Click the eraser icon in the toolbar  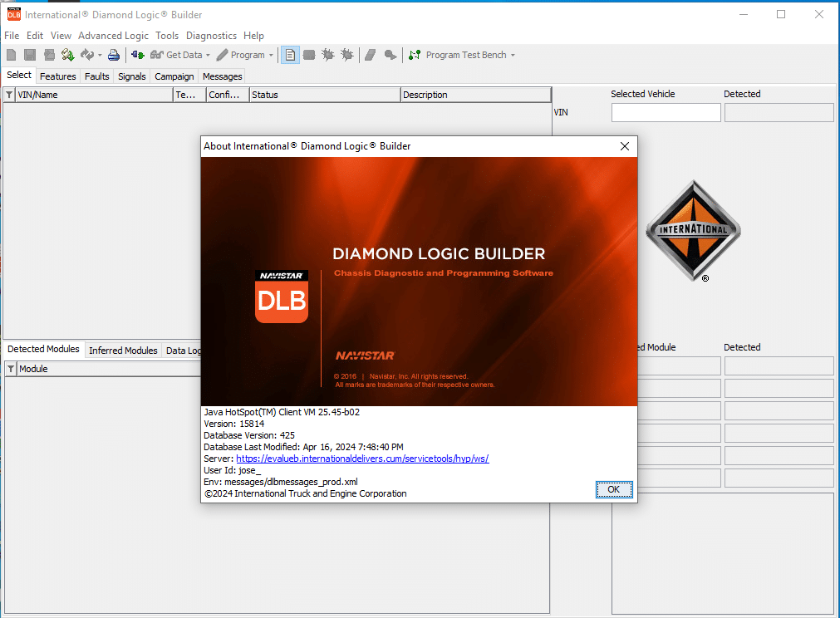[x=370, y=55]
